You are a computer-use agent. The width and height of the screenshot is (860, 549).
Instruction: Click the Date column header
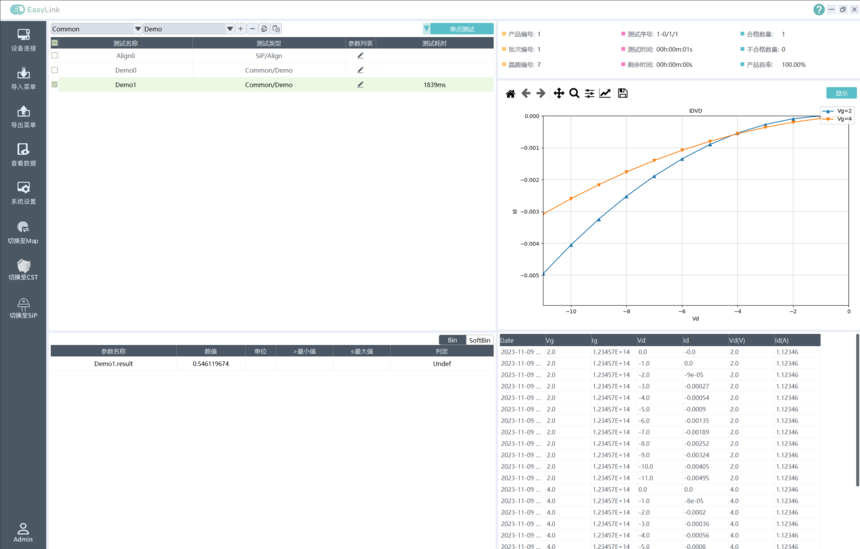(x=522, y=340)
